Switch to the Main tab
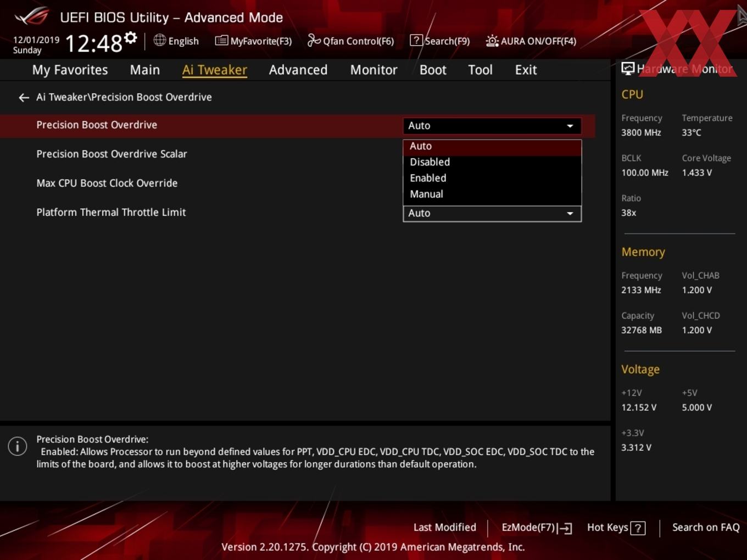Screen dimensions: 747x560 145,70
